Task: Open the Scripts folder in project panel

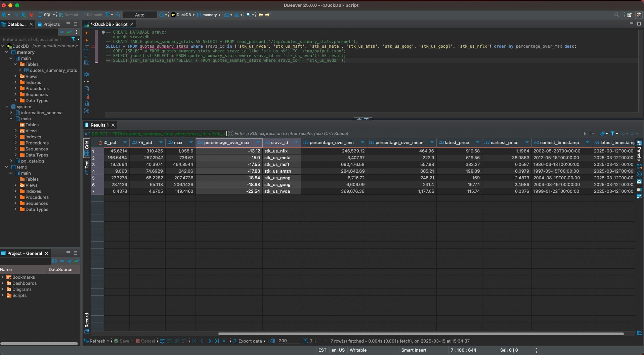Action: (19, 295)
